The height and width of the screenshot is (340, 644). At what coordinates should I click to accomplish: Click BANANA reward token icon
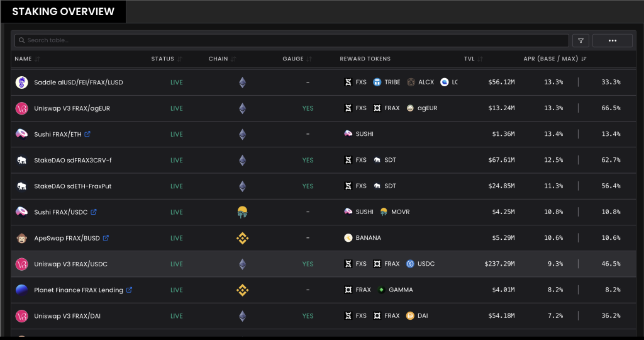(348, 238)
